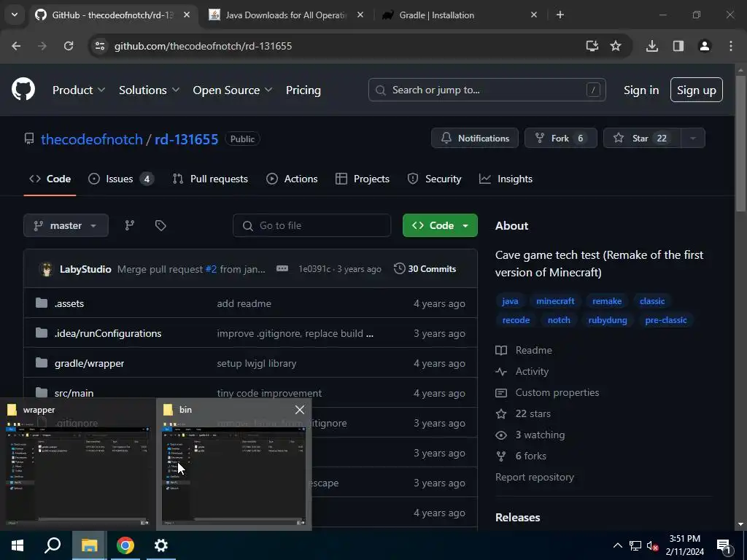Viewport: 747px width, 560px height.
Task: Click the browser back arrow
Action: click(16, 46)
